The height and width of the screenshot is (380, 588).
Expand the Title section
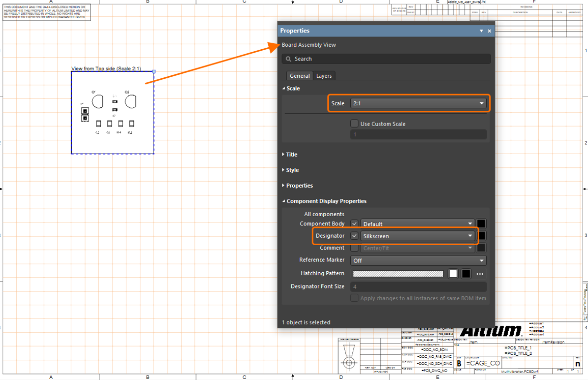(x=291, y=155)
